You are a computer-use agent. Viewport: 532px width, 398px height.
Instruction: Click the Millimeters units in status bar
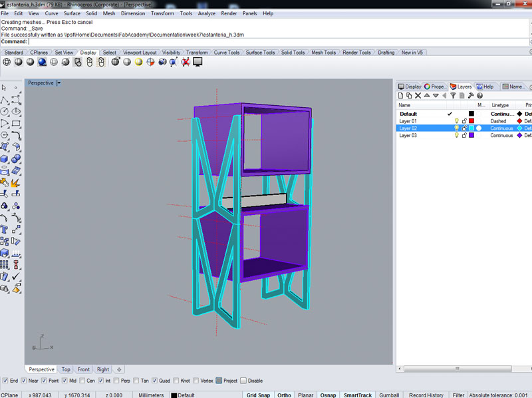click(x=151, y=395)
